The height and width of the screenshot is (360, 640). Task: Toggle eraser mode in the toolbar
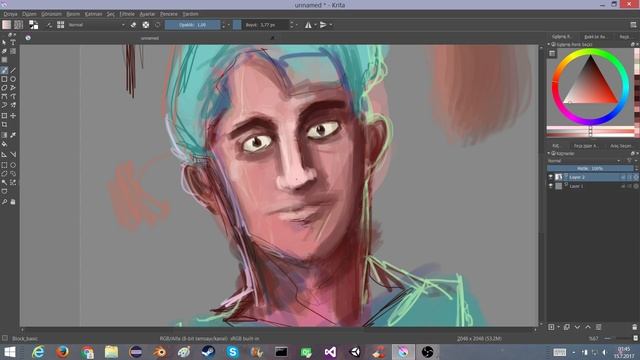point(133,25)
